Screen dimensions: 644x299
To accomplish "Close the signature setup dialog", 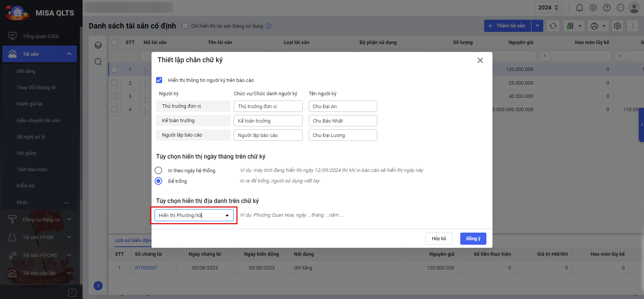I will 480,60.
